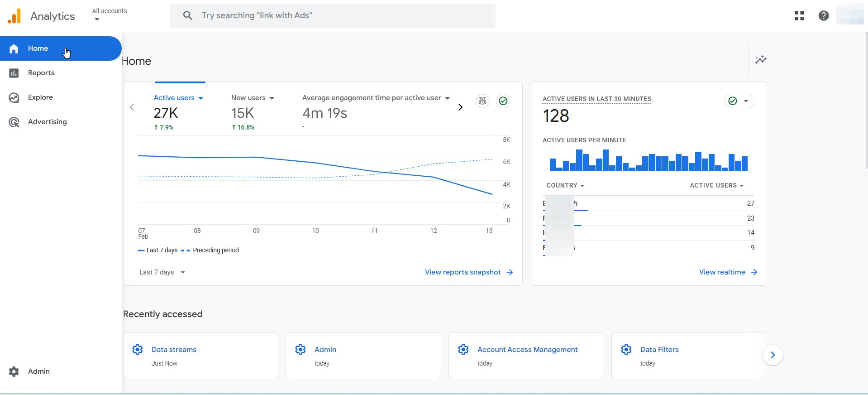The width and height of the screenshot is (868, 395).
Task: Click the Explore icon in sidebar
Action: [x=14, y=97]
